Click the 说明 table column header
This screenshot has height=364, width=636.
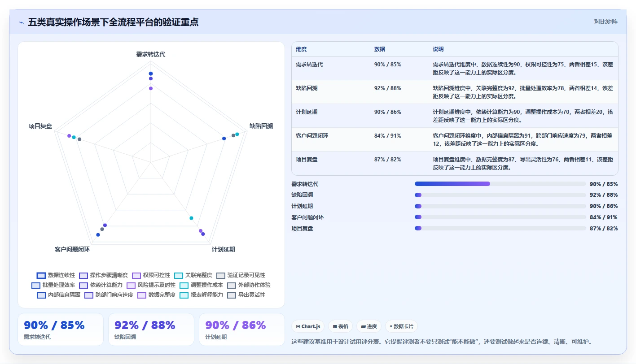pos(438,49)
